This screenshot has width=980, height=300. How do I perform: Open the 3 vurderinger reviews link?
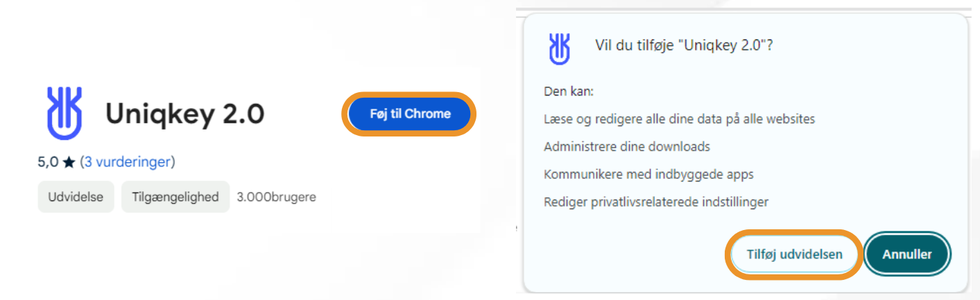[128, 162]
